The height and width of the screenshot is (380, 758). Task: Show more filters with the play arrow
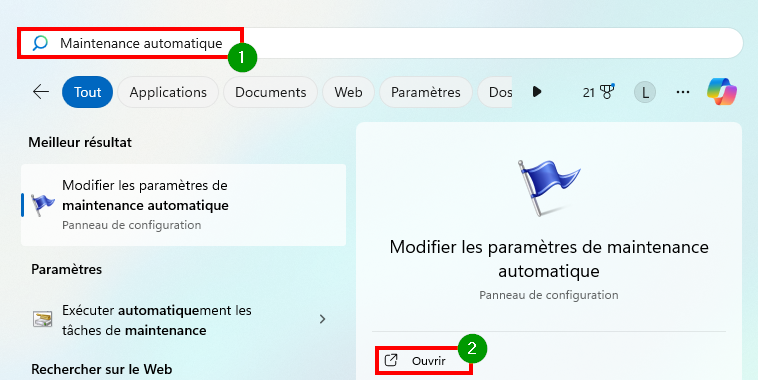[x=537, y=92]
